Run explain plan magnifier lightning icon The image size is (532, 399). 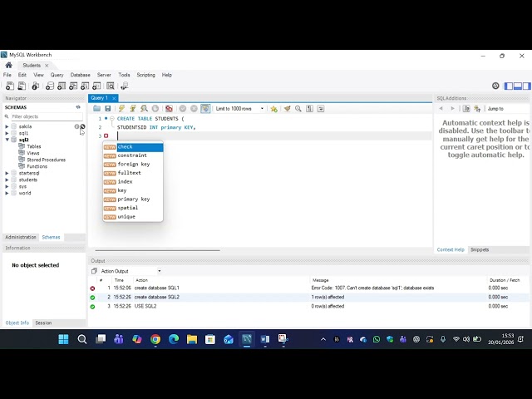pyautogui.click(x=144, y=109)
